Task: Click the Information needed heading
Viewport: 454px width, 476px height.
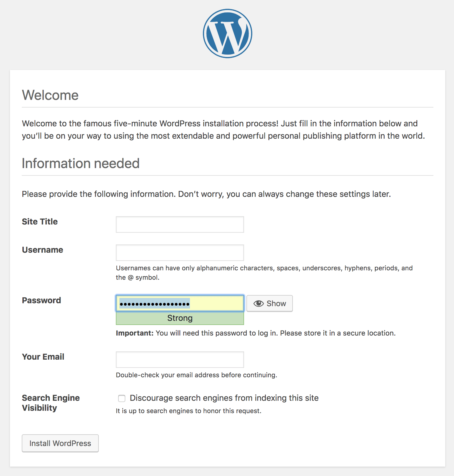Action: point(81,163)
